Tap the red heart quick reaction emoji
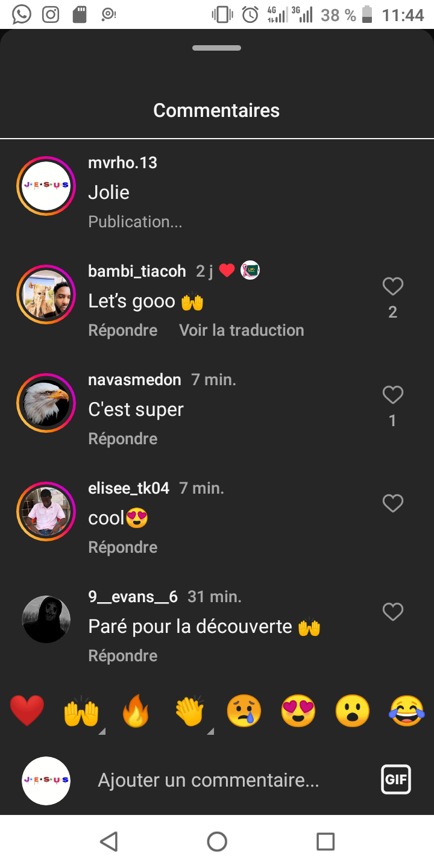 click(27, 711)
